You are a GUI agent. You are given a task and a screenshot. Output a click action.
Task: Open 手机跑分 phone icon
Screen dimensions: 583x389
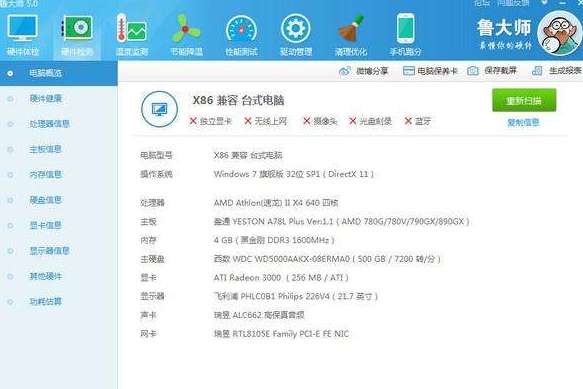pyautogui.click(x=405, y=28)
